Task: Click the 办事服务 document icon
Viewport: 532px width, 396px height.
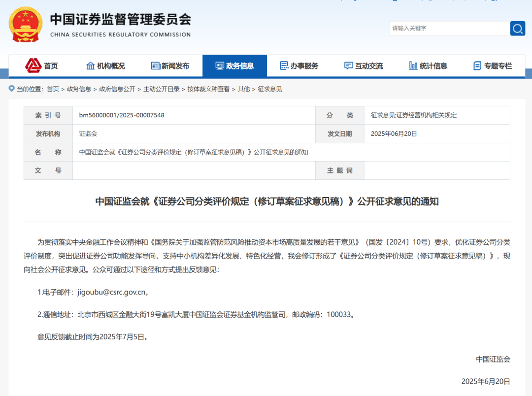Action: click(284, 66)
